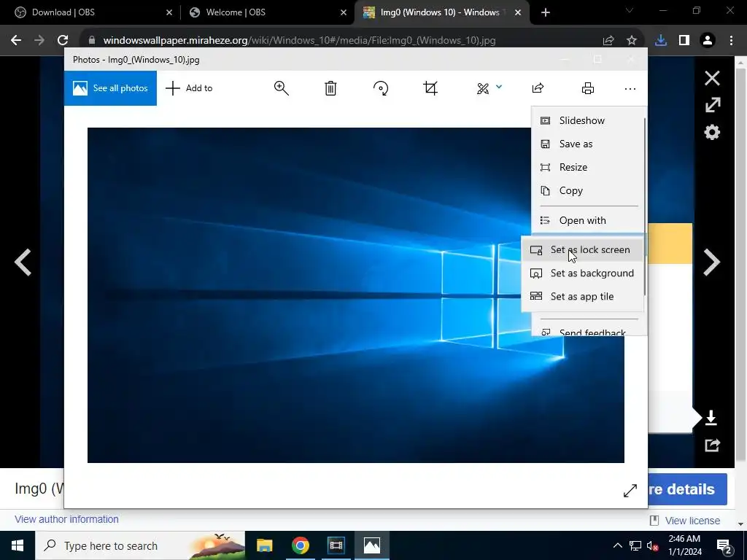747x560 pixels.
Task: Download file via media viewer download icon
Action: [711, 418]
